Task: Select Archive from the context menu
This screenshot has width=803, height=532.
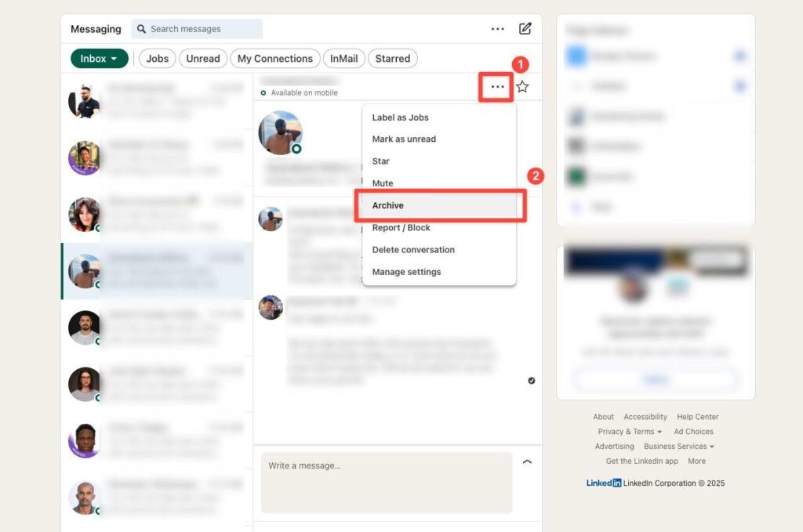Action: [388, 205]
